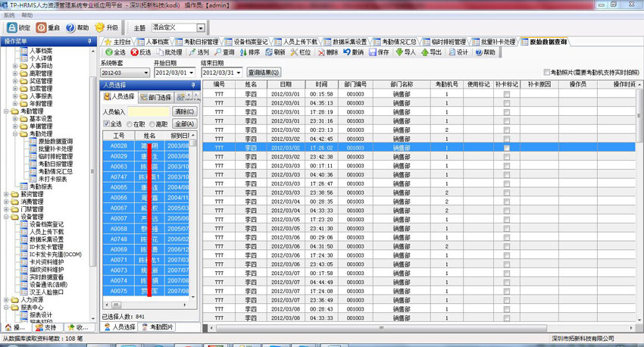Image resolution: width=644 pixels, height=347 pixels.
Task: Click the 选列 column select icon
Action: tap(192, 52)
